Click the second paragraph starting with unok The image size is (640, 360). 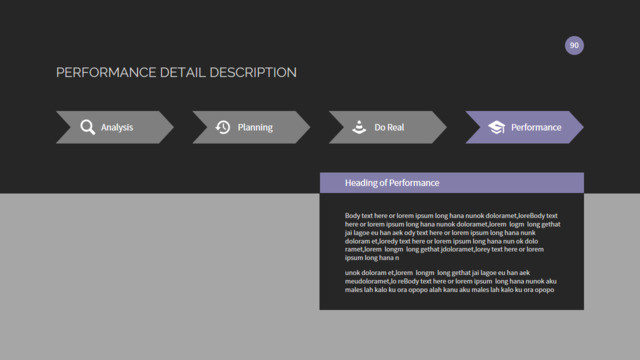(x=450, y=281)
